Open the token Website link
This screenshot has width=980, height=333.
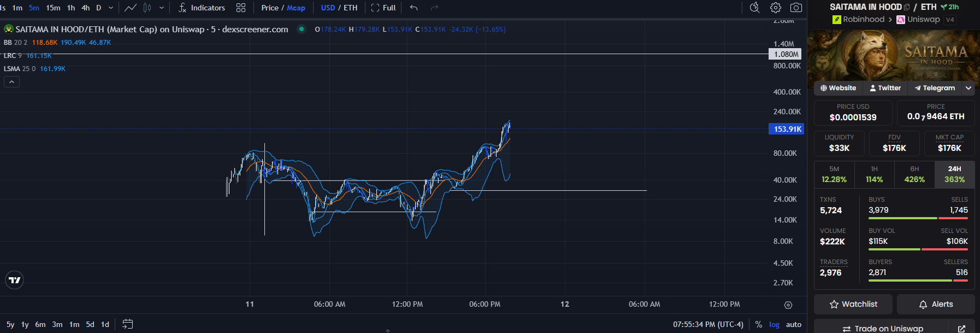pyautogui.click(x=838, y=88)
